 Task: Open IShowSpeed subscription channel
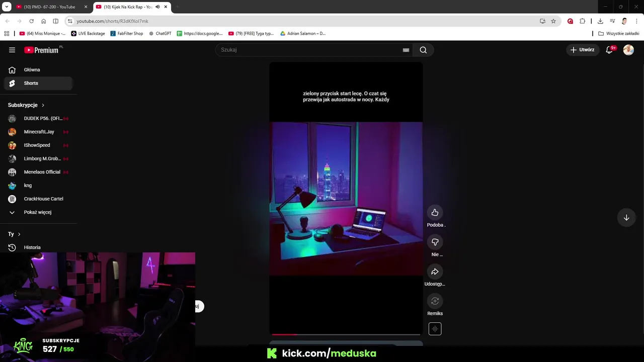[x=38, y=145]
